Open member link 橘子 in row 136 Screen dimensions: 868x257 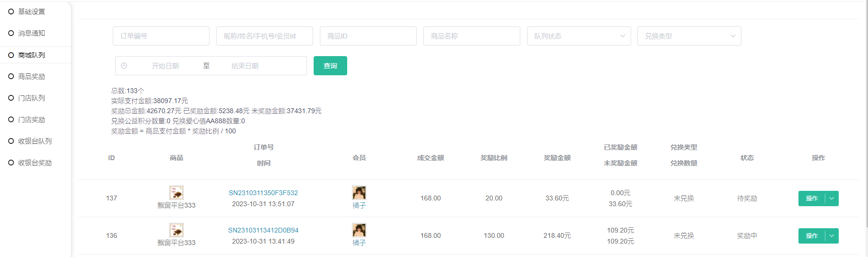pyautogui.click(x=359, y=243)
